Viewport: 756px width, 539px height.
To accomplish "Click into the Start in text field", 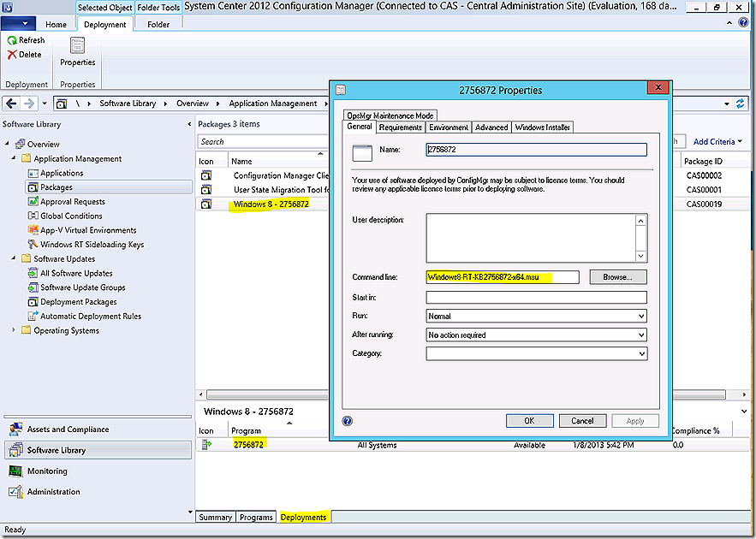I will point(536,298).
